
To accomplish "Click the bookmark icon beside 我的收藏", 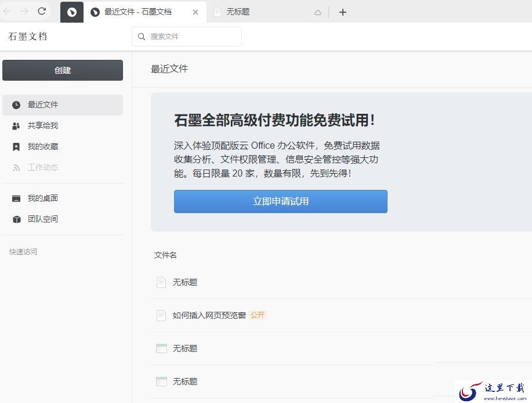I will [16, 147].
